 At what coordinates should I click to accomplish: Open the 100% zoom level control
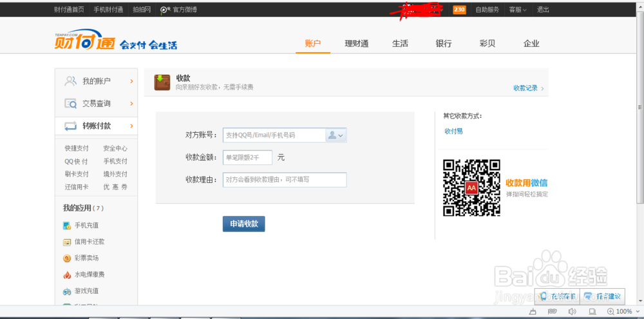(x=623, y=311)
